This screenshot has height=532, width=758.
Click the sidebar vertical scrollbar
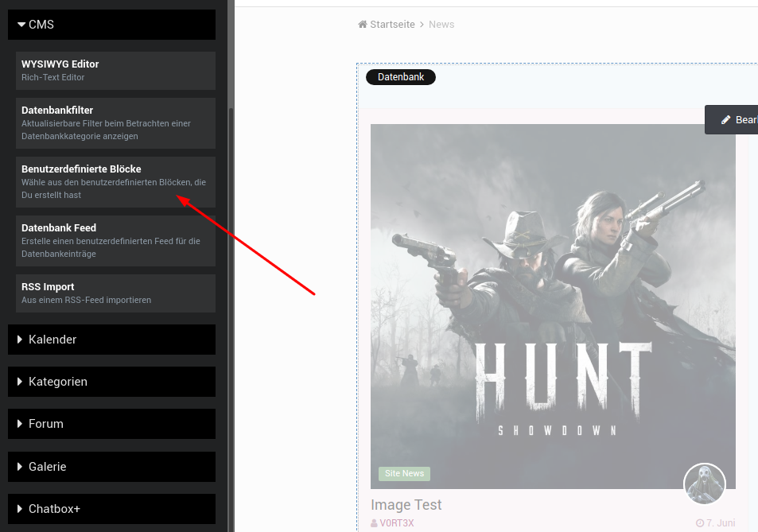(231, 319)
